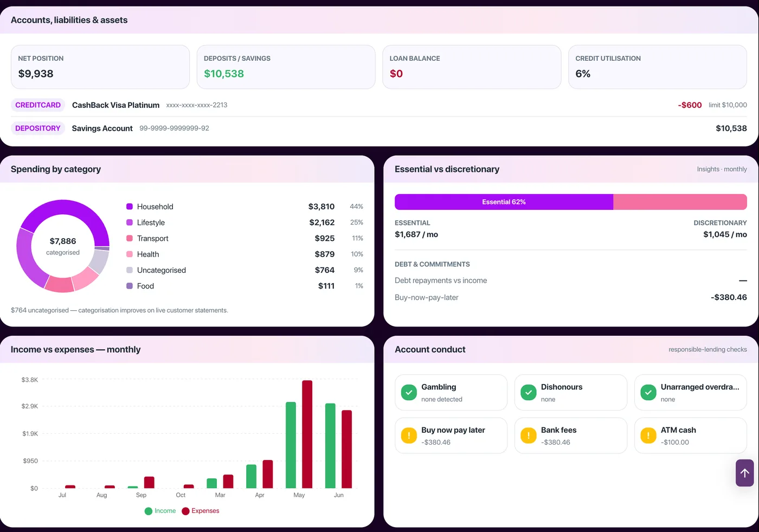The image size is (759, 532).
Task: Click the "Spending by category" heading
Action: coord(56,169)
